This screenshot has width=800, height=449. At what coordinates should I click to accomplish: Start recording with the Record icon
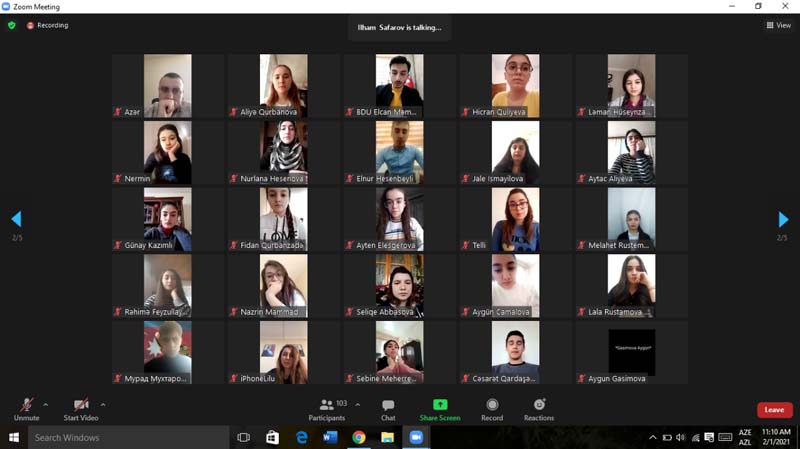coord(492,406)
